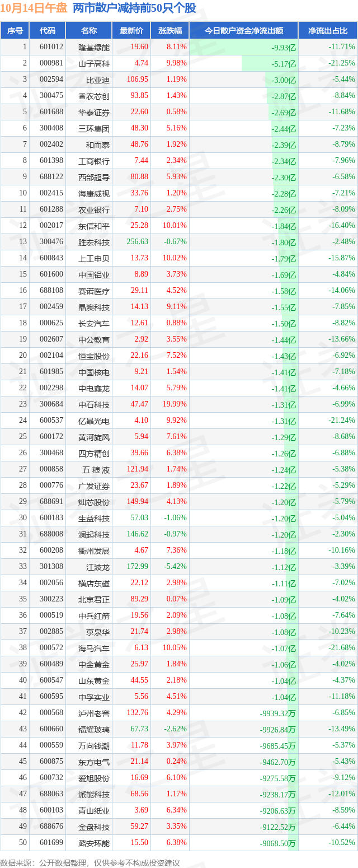Screen dimensions: 358x868
Task: Click the stock name 青山纸业
Action: pyautogui.click(x=94, y=810)
